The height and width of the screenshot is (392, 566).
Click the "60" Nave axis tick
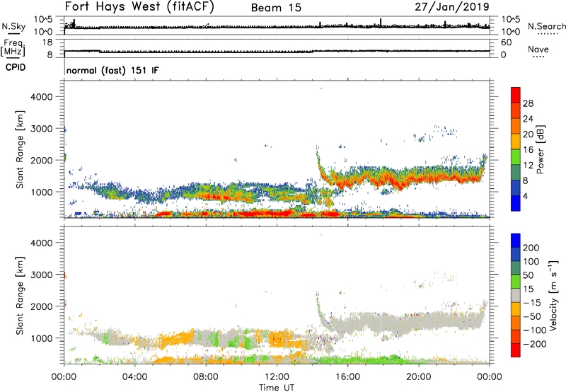click(506, 42)
